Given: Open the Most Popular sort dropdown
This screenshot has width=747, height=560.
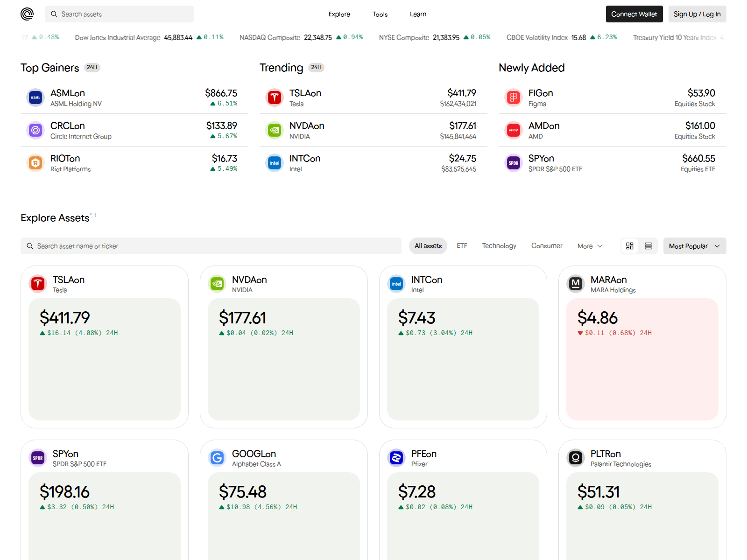Looking at the screenshot, I should [x=695, y=246].
